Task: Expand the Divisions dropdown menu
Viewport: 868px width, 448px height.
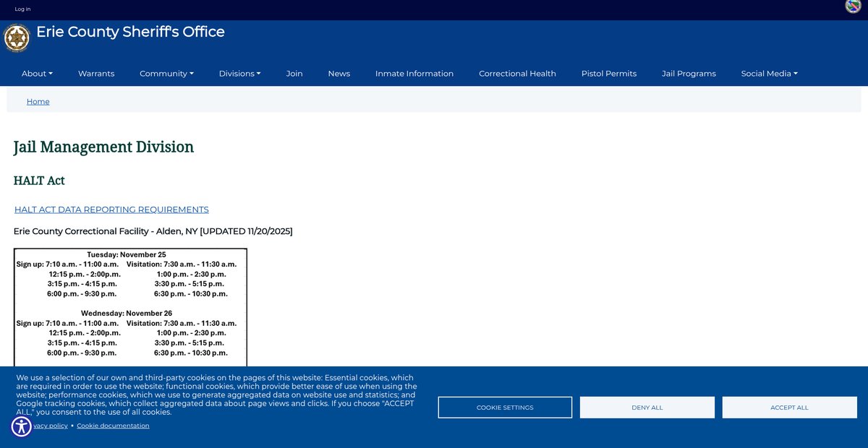Action: pos(240,74)
